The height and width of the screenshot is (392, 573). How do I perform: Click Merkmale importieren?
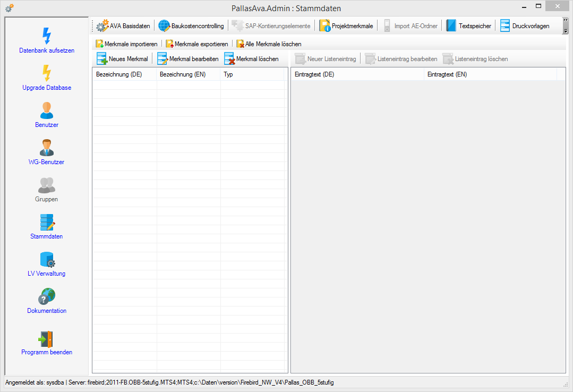pos(126,44)
